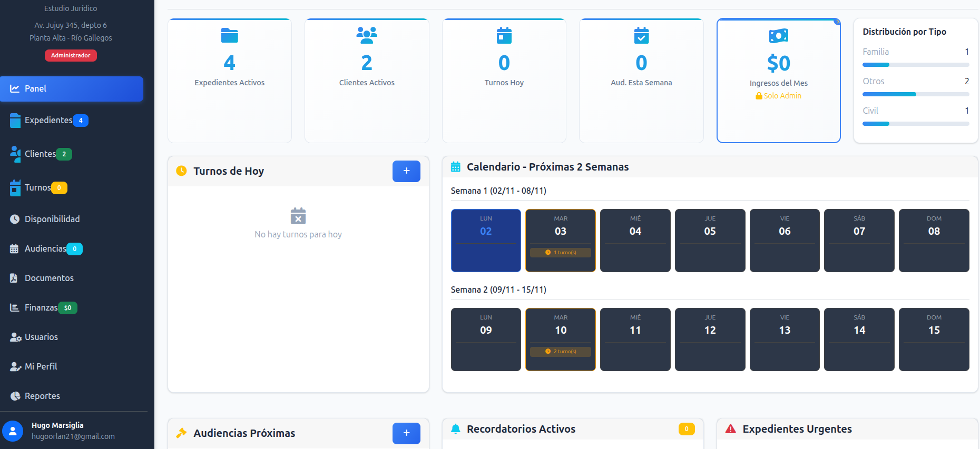Add a new turno with plus button

tap(406, 171)
